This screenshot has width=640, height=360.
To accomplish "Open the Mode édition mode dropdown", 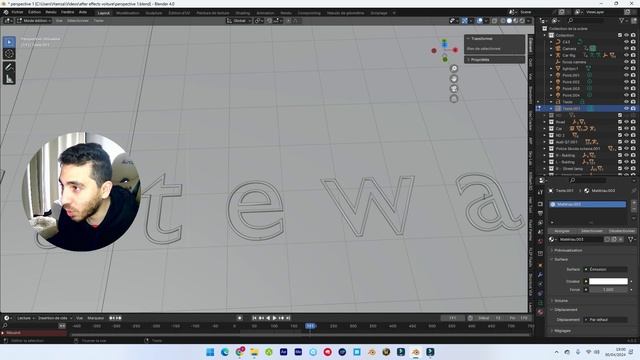I will (x=34, y=20).
